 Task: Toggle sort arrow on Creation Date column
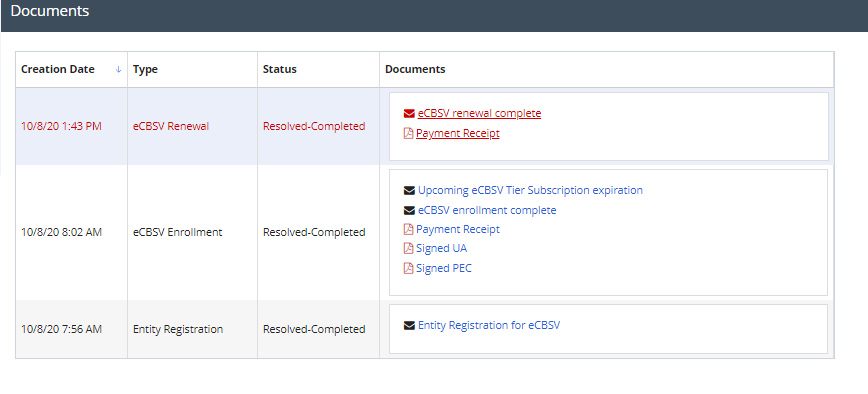[118, 70]
